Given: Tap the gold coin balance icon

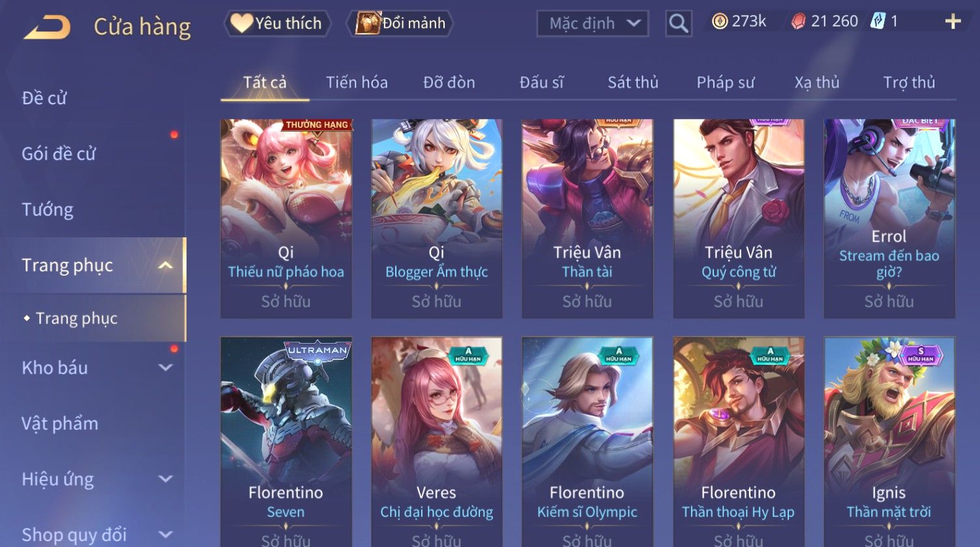Looking at the screenshot, I should (719, 22).
